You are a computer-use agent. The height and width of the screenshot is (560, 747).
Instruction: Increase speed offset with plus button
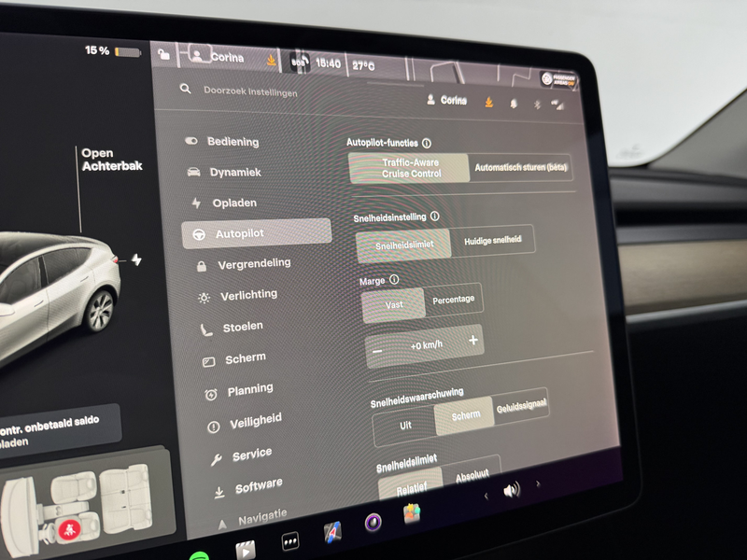point(473,340)
